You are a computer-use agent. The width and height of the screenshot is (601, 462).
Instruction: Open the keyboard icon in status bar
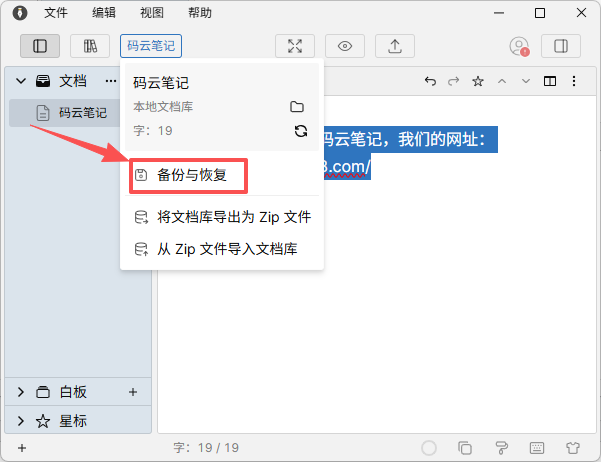pos(537,447)
